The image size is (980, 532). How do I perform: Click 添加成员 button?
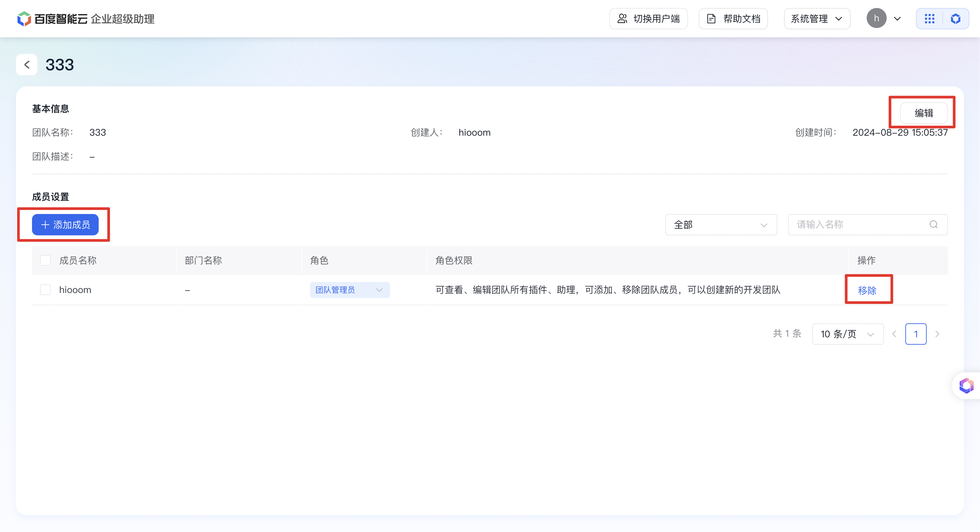click(x=65, y=225)
